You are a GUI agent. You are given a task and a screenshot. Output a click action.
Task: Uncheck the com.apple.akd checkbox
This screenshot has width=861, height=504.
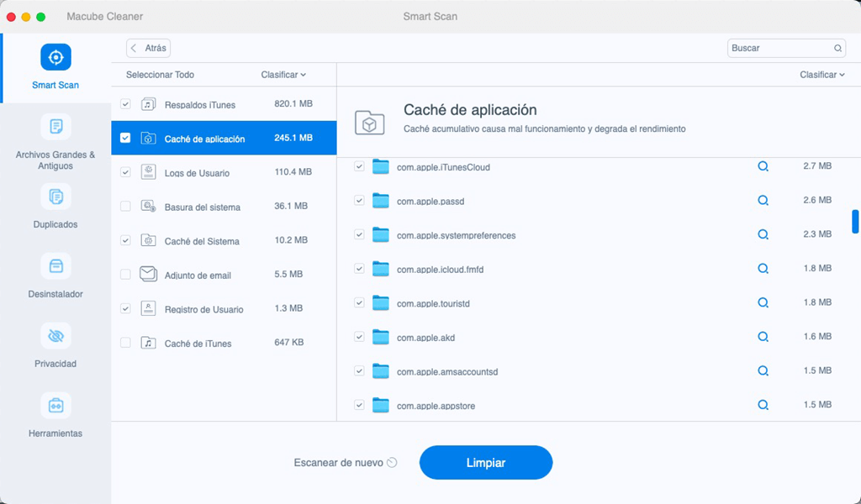(359, 337)
